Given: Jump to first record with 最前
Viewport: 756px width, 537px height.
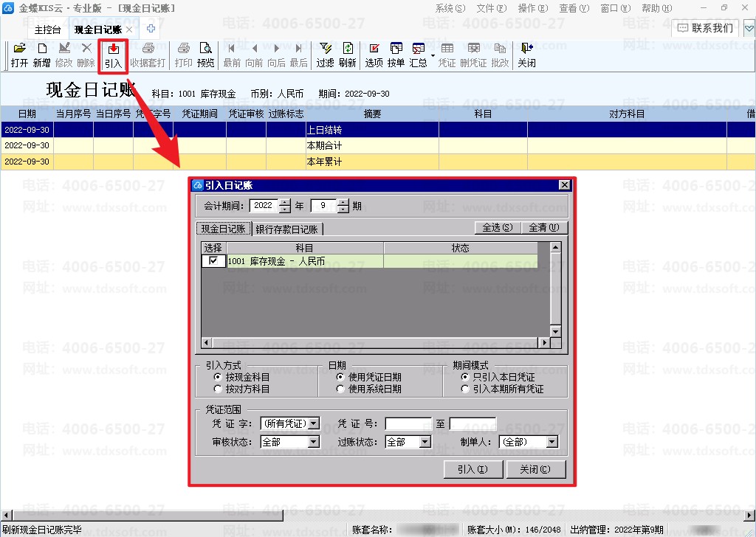Looking at the screenshot, I should 232,55.
